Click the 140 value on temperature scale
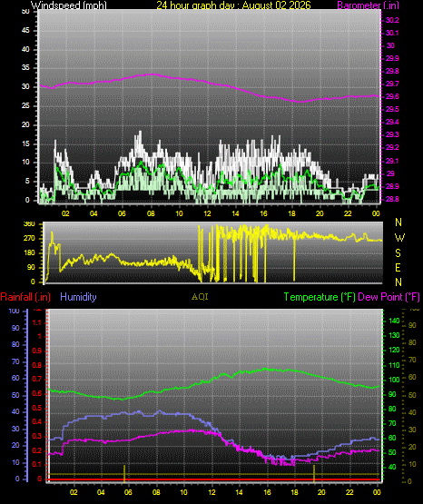Viewport: 423px width, 504px height. [x=394, y=321]
